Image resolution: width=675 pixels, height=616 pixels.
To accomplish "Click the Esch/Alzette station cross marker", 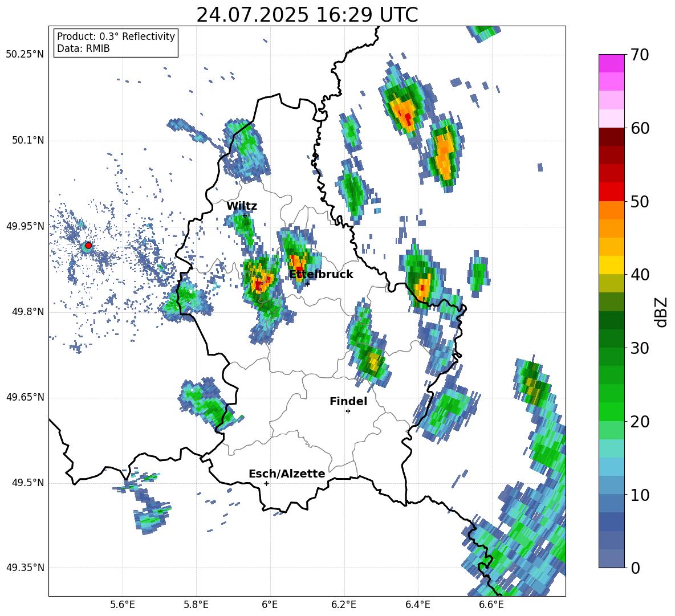I will pyautogui.click(x=266, y=483).
